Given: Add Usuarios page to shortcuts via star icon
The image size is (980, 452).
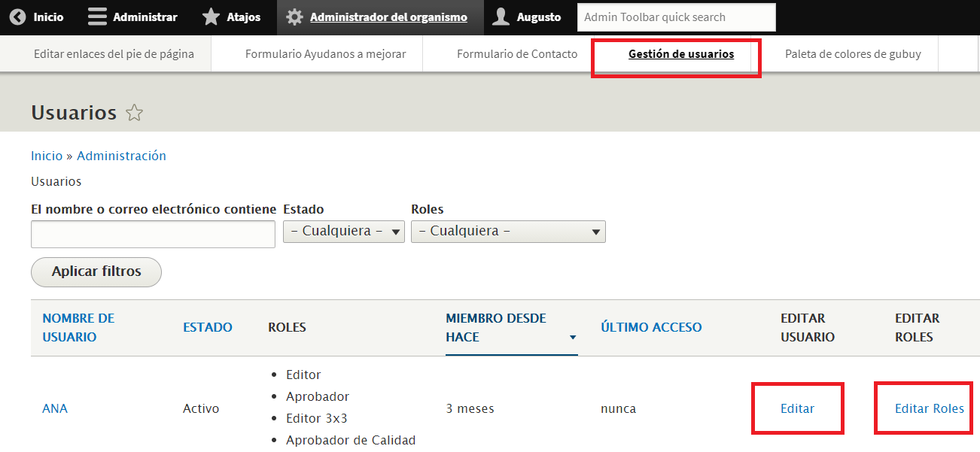Looking at the screenshot, I should (x=134, y=113).
